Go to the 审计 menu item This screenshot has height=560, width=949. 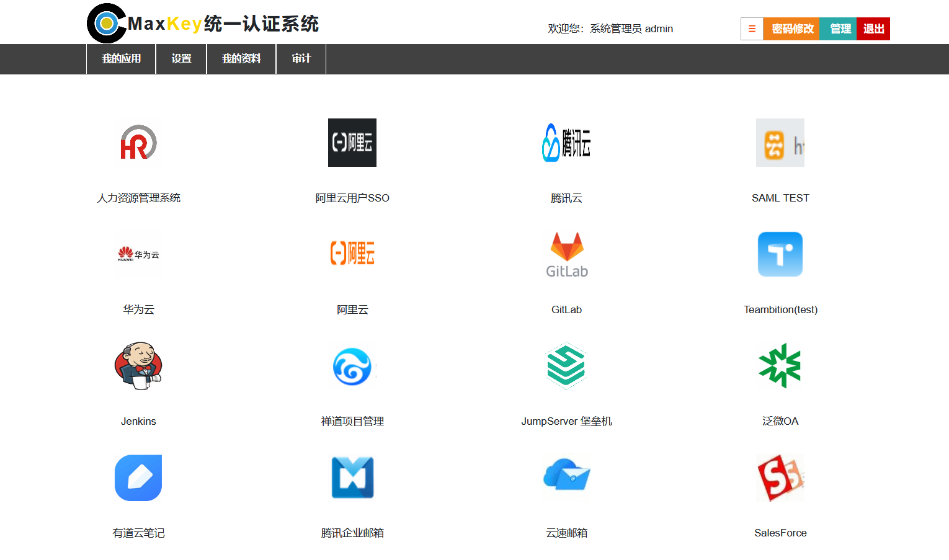tap(301, 59)
